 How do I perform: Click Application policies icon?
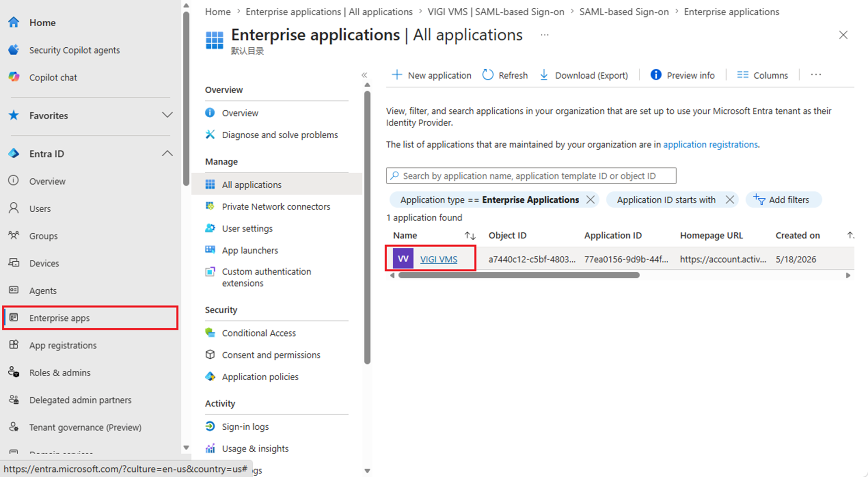210,376
